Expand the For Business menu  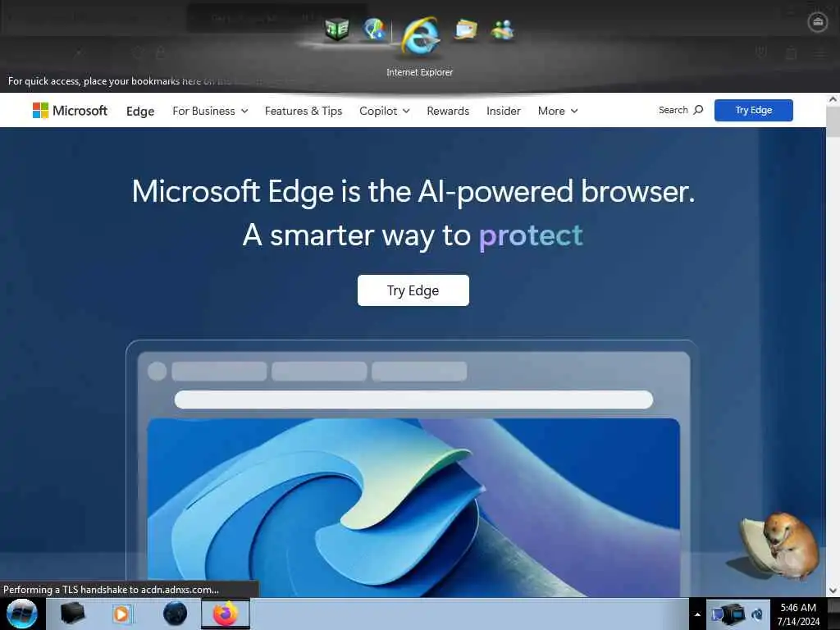pos(210,111)
